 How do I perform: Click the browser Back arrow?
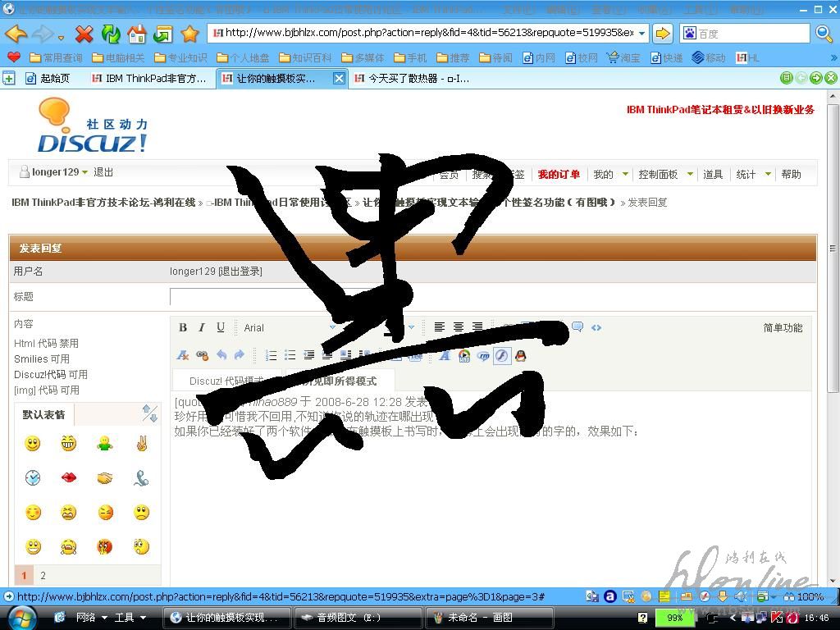(16, 34)
